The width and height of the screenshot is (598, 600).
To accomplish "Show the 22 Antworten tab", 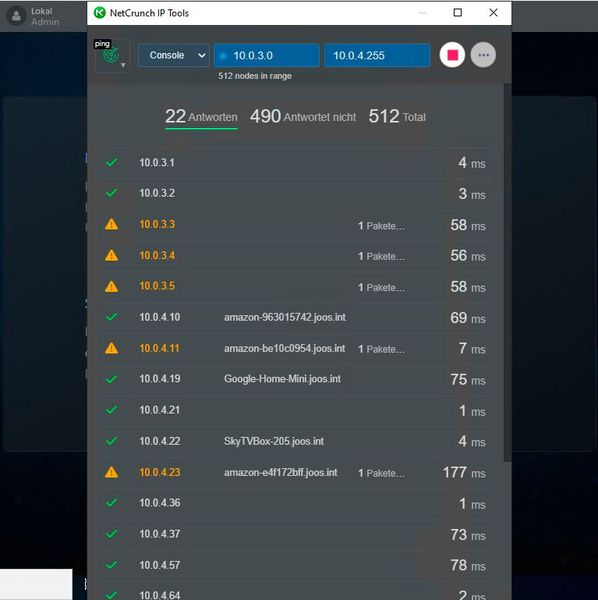I will [x=201, y=117].
